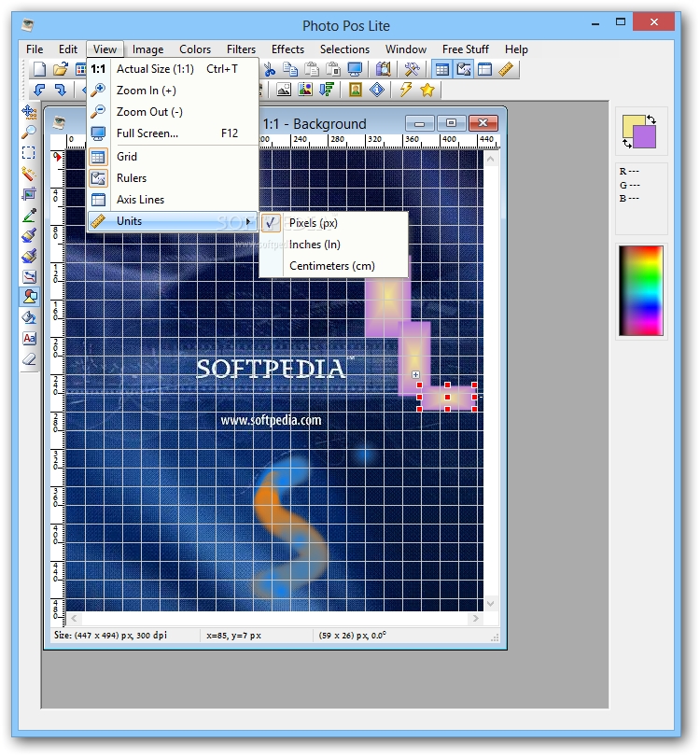Select the Move tool in toolbox
Screen dimensions: 700x756
[29, 112]
